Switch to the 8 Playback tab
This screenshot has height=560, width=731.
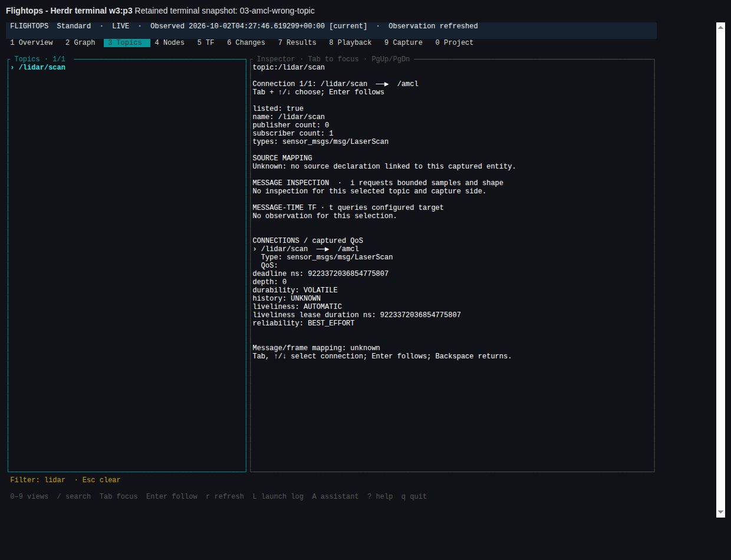click(x=350, y=42)
